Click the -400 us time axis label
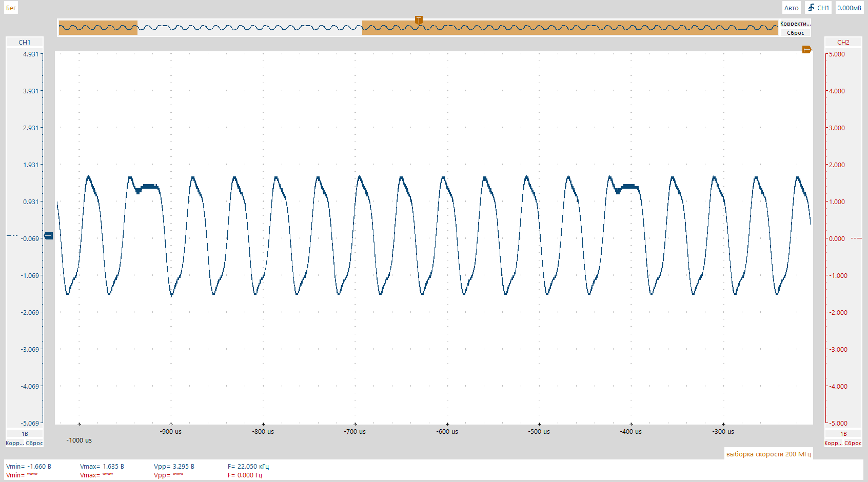The image size is (868, 482). 631,431
